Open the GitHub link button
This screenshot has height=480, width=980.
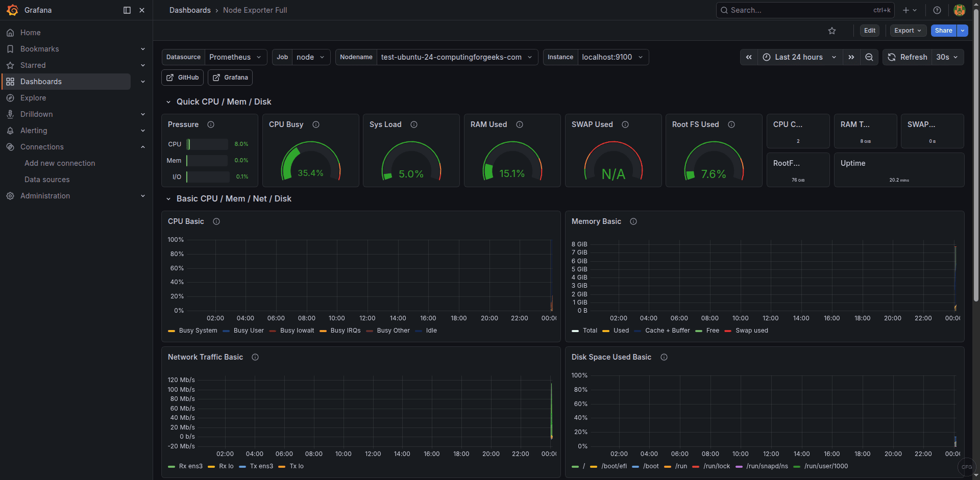[182, 77]
